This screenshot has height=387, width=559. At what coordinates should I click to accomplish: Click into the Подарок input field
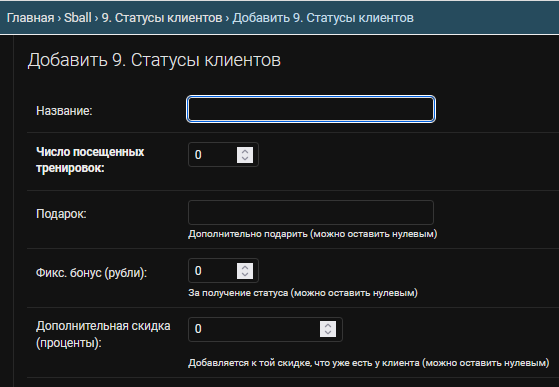pyautogui.click(x=311, y=212)
